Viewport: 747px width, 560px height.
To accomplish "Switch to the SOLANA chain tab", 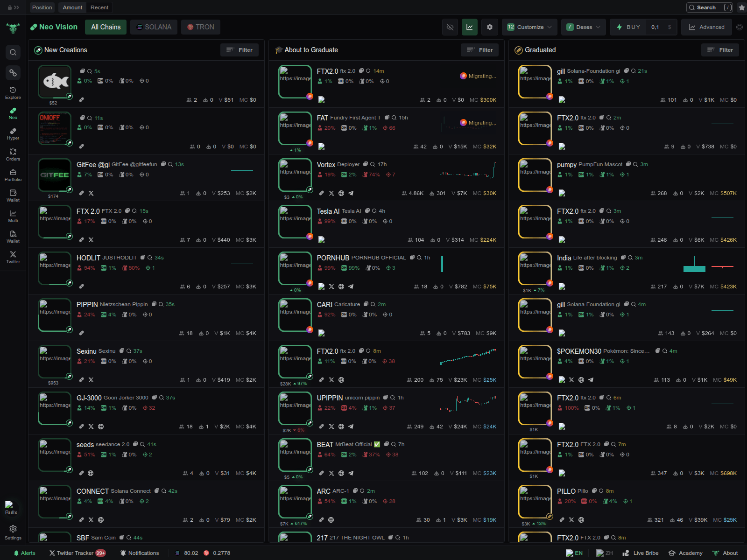I will pos(154,27).
